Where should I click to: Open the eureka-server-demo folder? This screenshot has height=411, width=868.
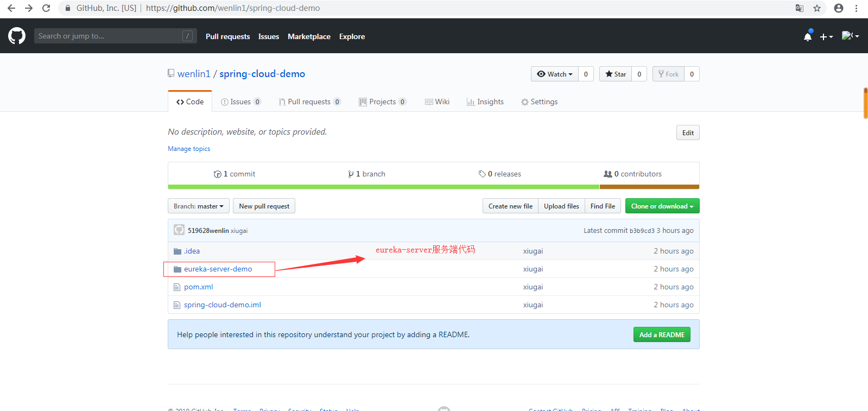pyautogui.click(x=218, y=269)
